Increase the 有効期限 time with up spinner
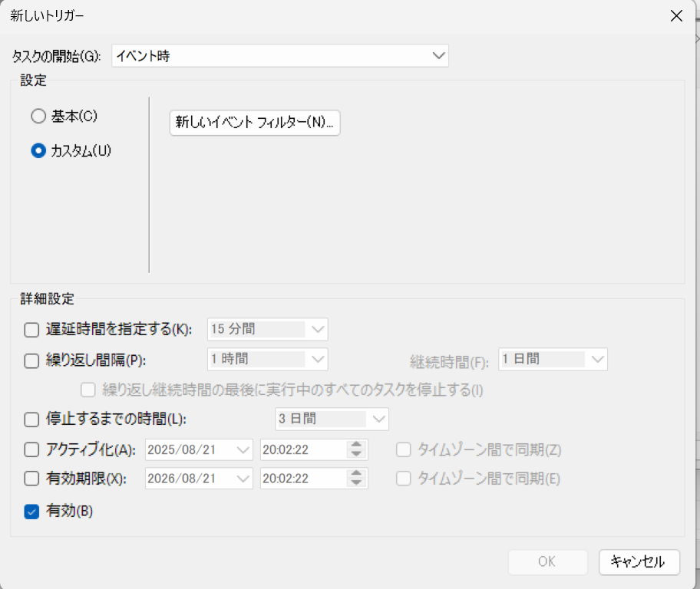 click(356, 473)
